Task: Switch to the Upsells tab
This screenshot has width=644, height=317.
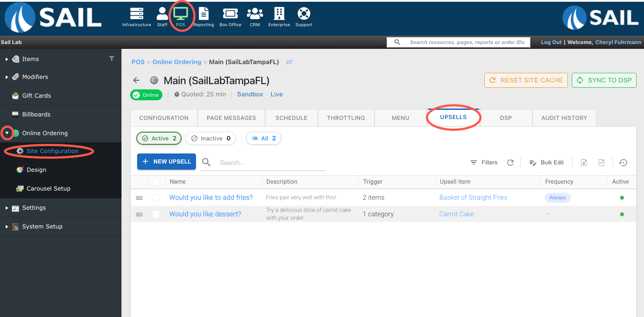Action: point(453,117)
